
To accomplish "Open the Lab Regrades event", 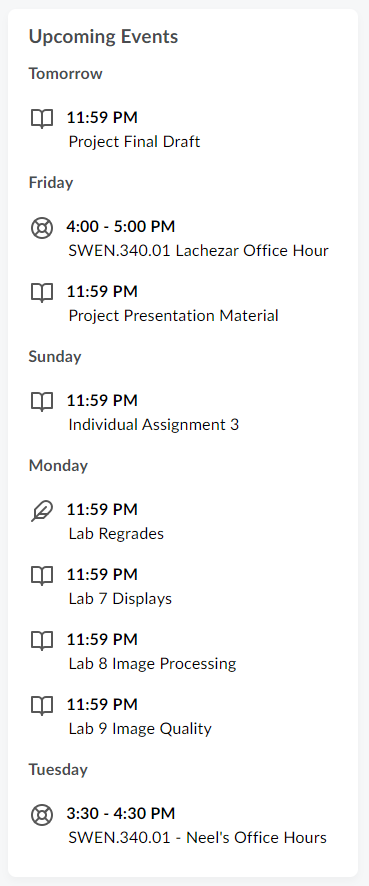I will point(116,533).
